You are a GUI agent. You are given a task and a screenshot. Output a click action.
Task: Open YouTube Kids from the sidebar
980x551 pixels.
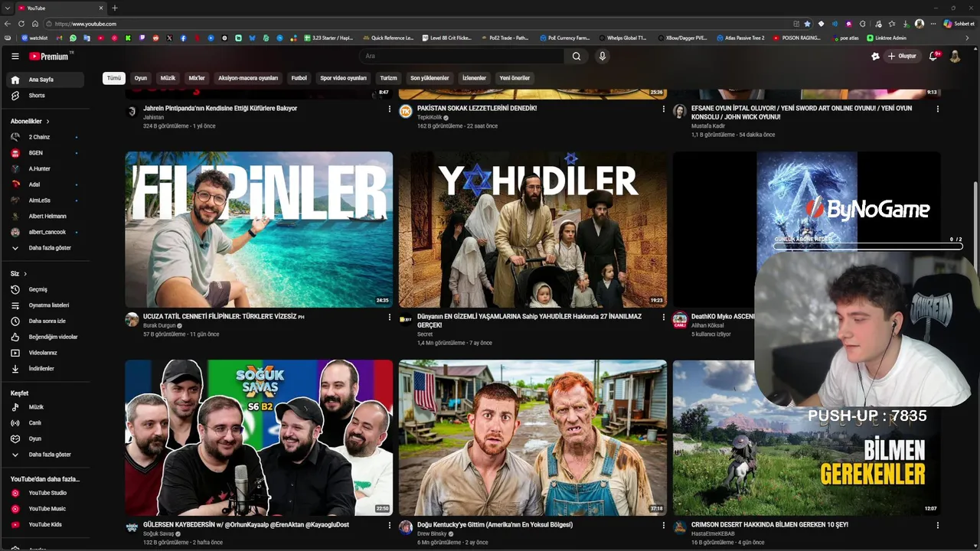[46, 524]
